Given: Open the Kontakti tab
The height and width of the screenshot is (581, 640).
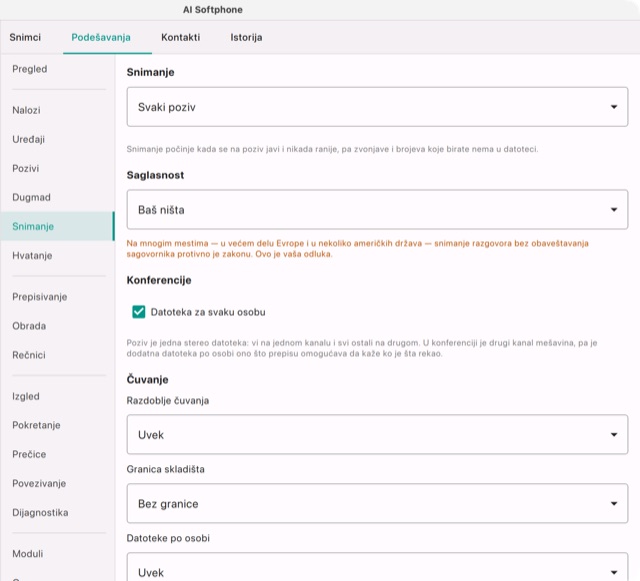Looking at the screenshot, I should [180, 37].
